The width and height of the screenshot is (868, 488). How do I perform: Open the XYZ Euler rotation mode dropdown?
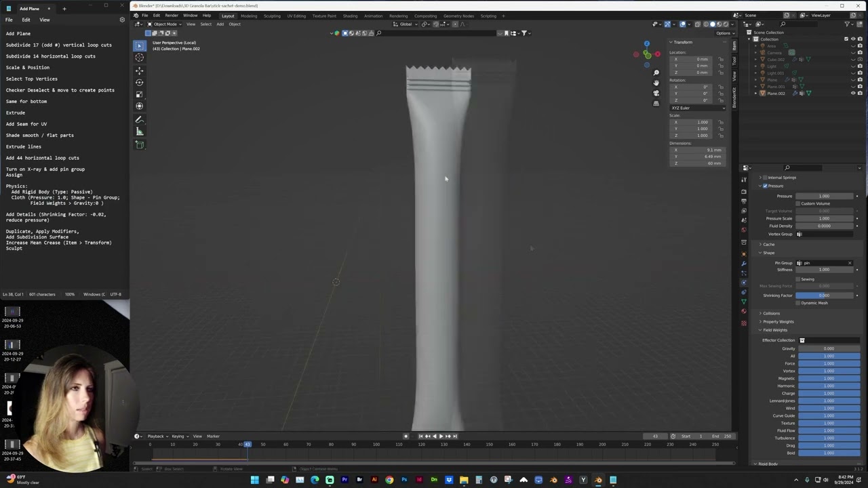point(697,108)
